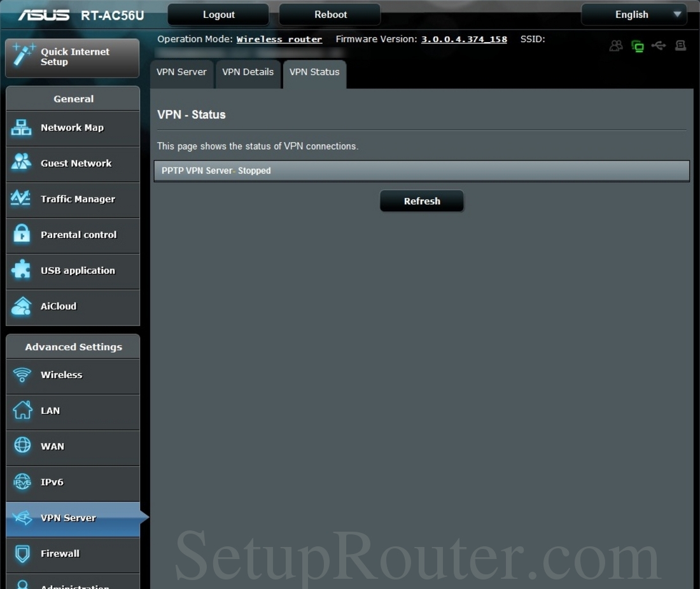Open the Traffic Manager page

(x=73, y=199)
